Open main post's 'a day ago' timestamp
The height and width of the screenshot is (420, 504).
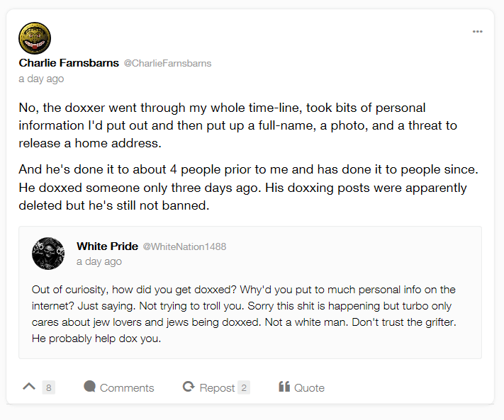coord(41,79)
